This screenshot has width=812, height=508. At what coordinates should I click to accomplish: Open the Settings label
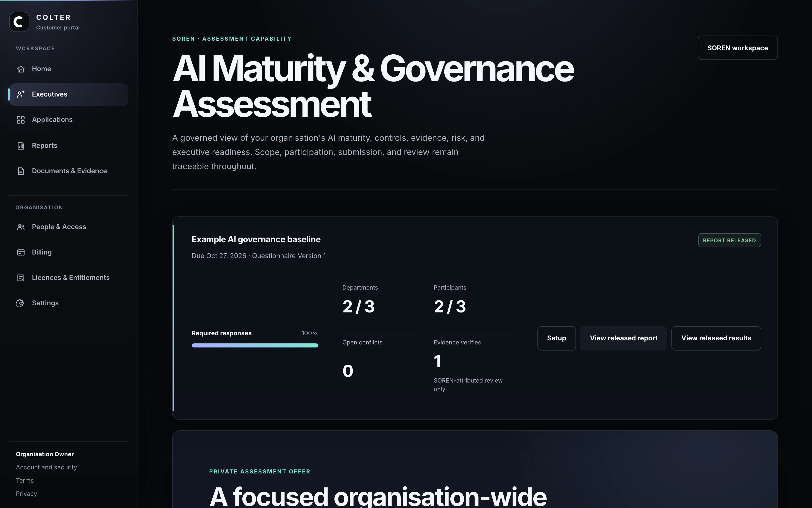[x=45, y=303]
